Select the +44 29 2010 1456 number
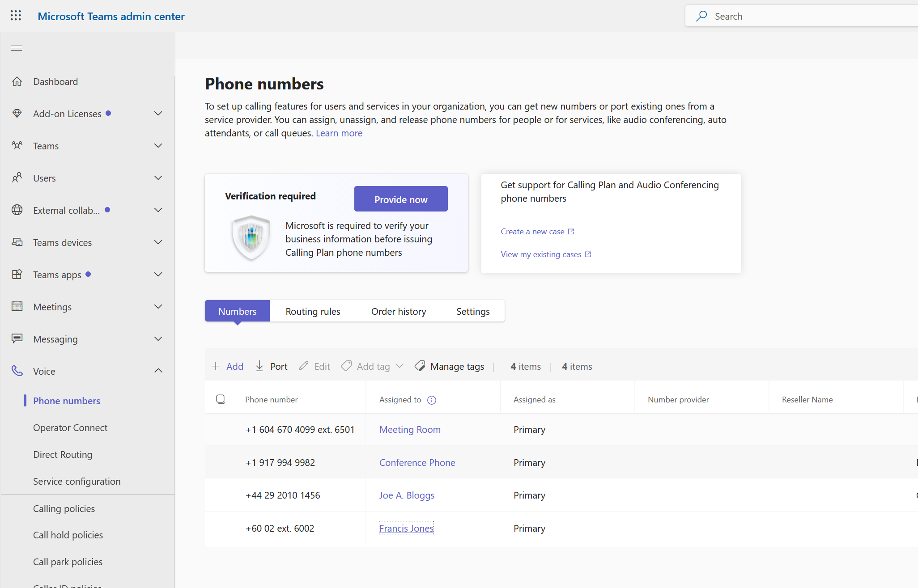 pyautogui.click(x=283, y=495)
